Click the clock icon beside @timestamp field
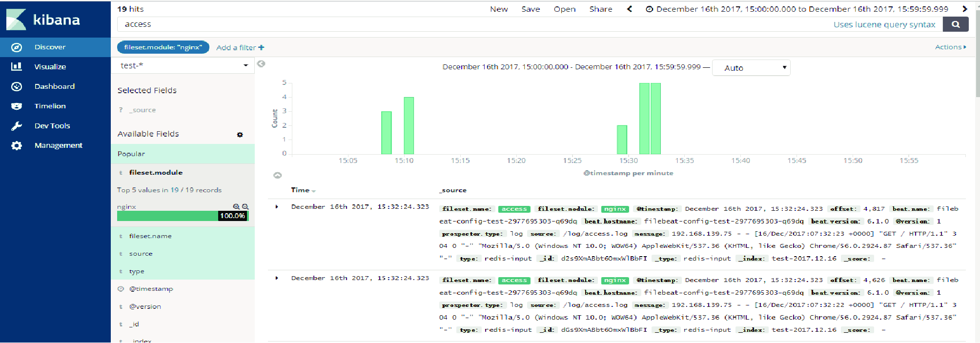Image resolution: width=980 pixels, height=343 pixels. 121,289
